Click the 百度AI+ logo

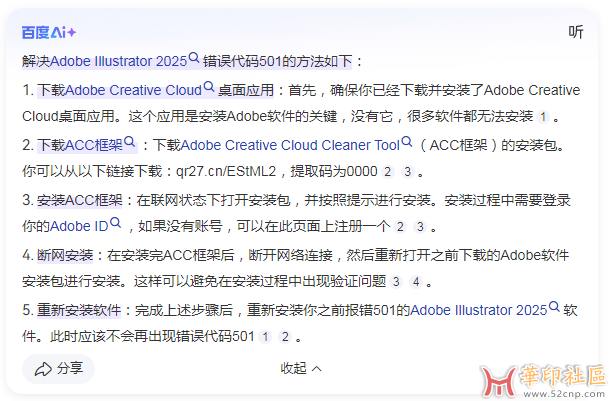(49, 32)
